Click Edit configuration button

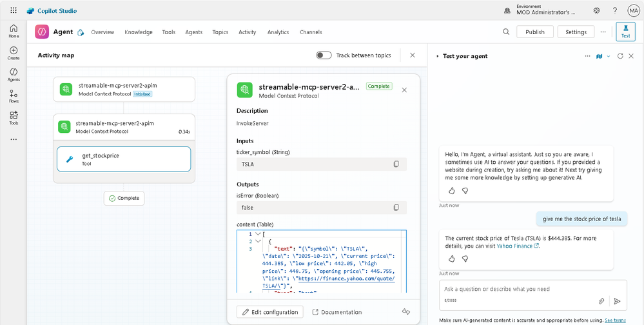pos(270,312)
